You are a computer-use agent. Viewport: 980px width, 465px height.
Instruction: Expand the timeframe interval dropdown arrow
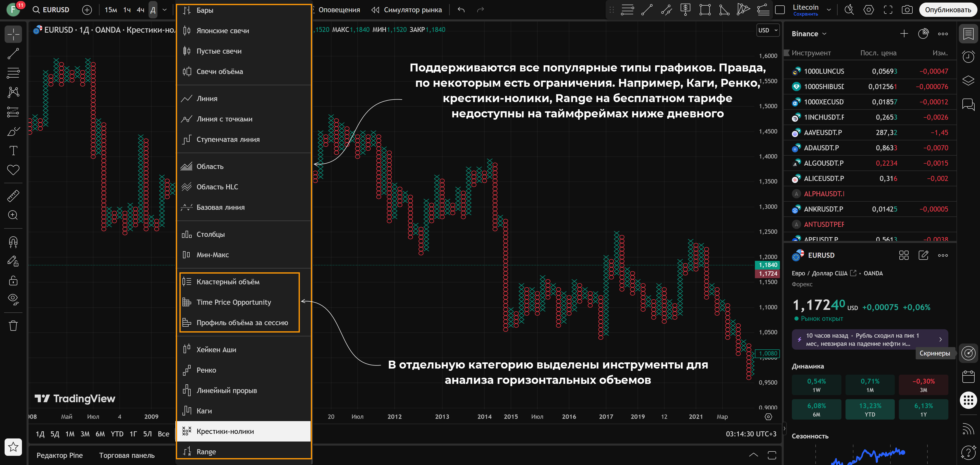coord(165,10)
